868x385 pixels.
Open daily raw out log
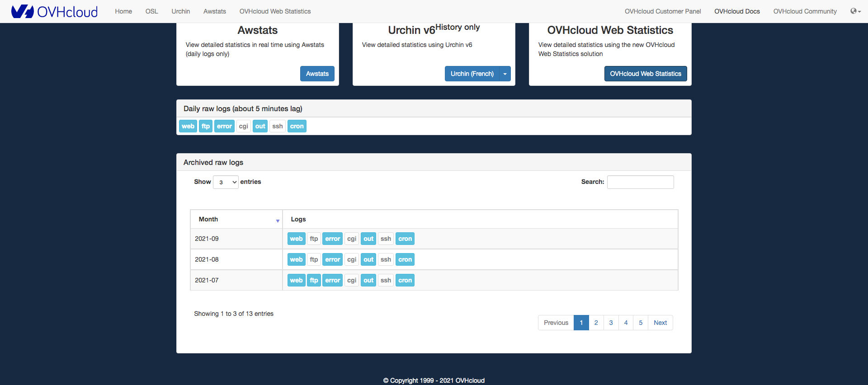[260, 126]
